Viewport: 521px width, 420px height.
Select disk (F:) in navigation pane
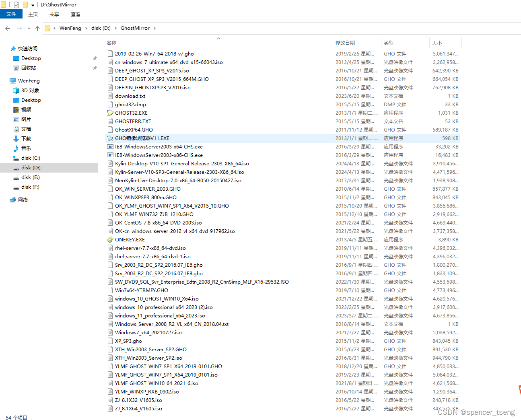tap(30, 187)
